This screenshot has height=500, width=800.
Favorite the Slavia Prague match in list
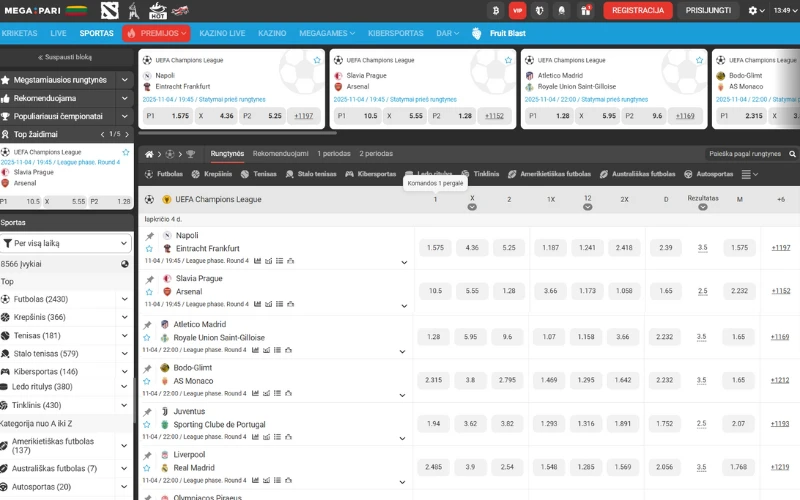point(149,291)
